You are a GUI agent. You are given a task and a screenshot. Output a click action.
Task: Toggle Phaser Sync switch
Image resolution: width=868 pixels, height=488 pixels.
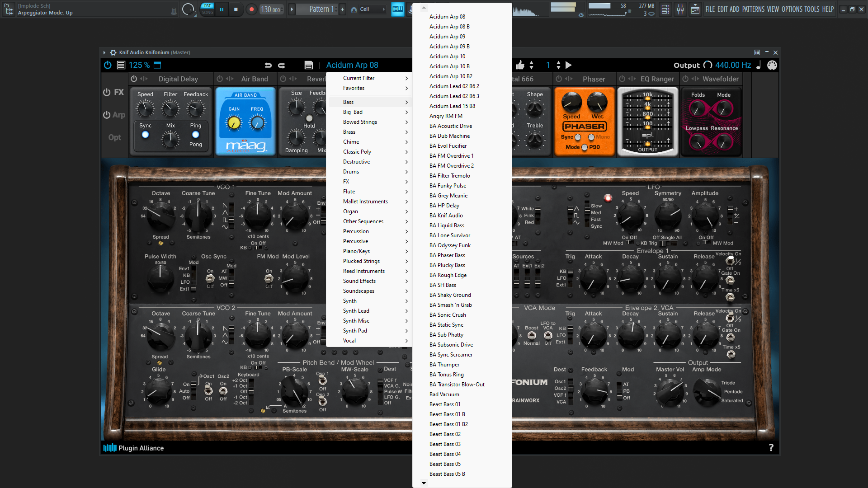578,137
